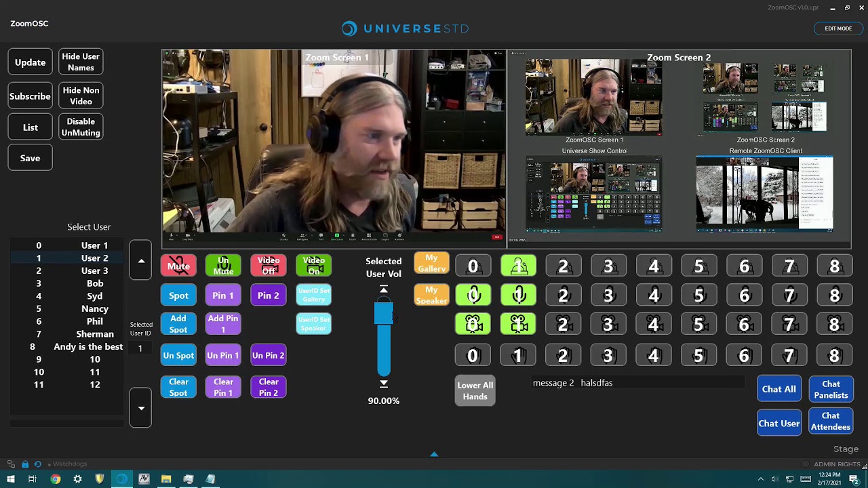Click the Save button
This screenshot has height=488, width=868.
(30, 158)
